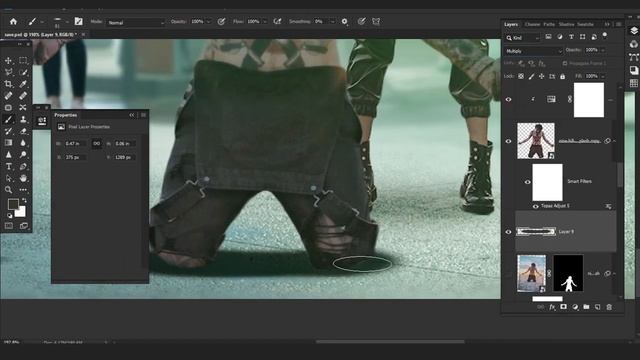Open brush Flow slider arrow

[264, 22]
